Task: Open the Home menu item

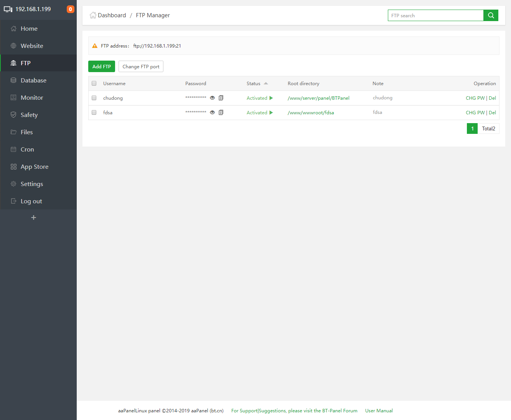Action: coord(38,29)
